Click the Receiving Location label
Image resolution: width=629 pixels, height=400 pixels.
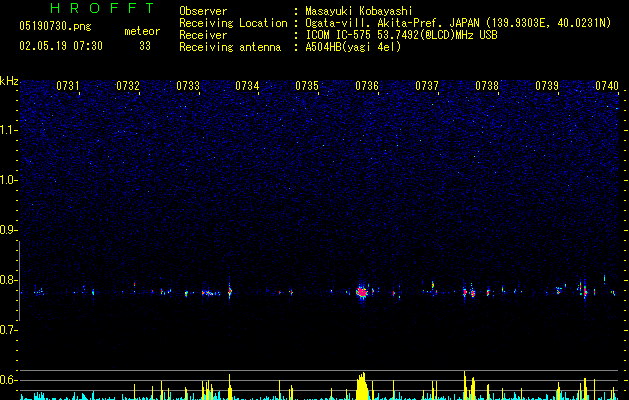tap(233, 23)
